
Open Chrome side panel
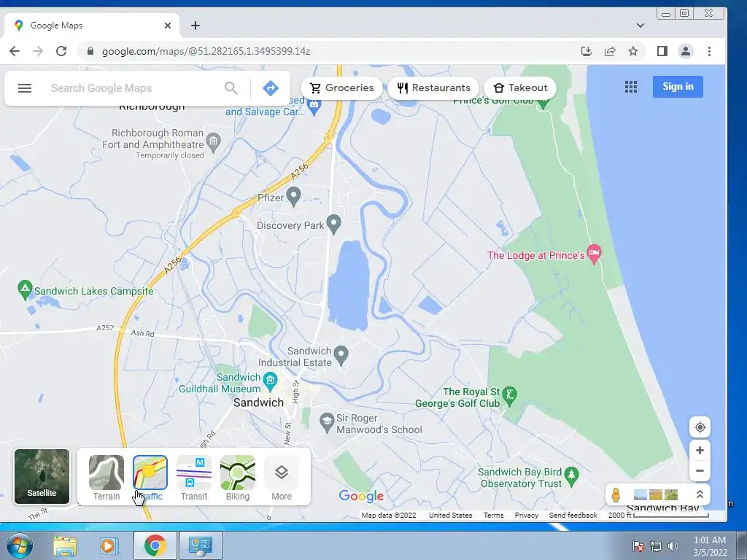[x=662, y=51]
